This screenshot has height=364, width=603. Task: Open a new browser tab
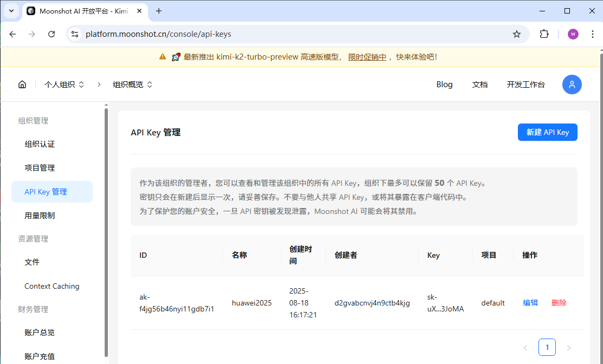[x=159, y=11]
